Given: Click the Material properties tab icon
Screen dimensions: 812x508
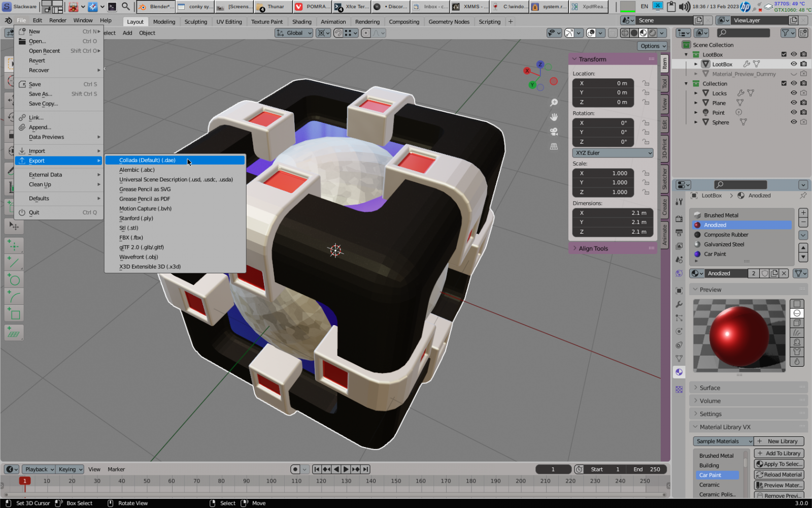Looking at the screenshot, I should tap(679, 372).
